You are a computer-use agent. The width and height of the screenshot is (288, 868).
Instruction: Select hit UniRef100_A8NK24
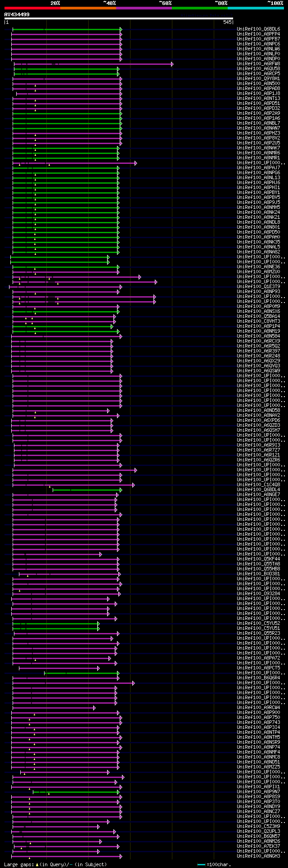pos(258,212)
